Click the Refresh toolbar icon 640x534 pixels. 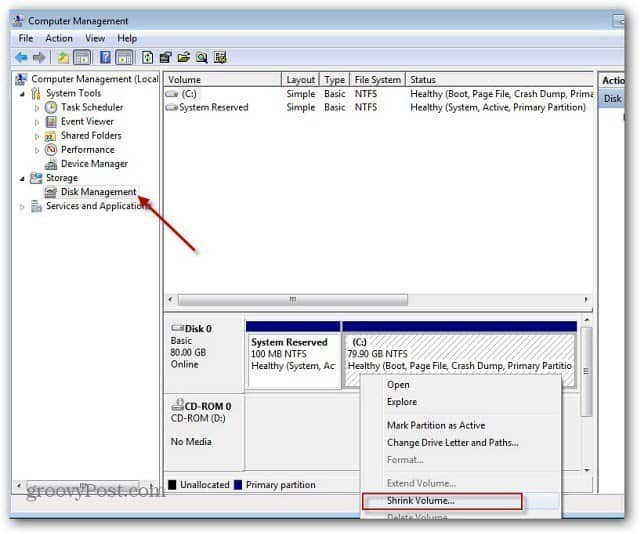(x=147, y=58)
